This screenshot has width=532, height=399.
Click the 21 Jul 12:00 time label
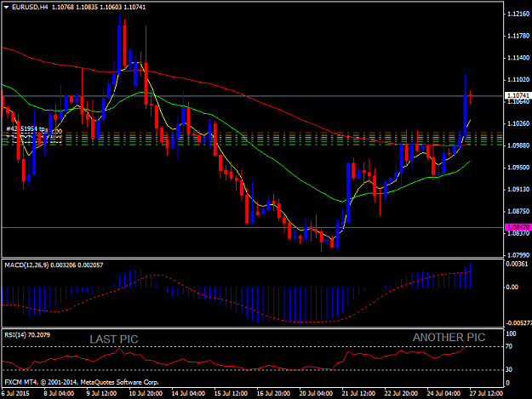click(x=358, y=394)
